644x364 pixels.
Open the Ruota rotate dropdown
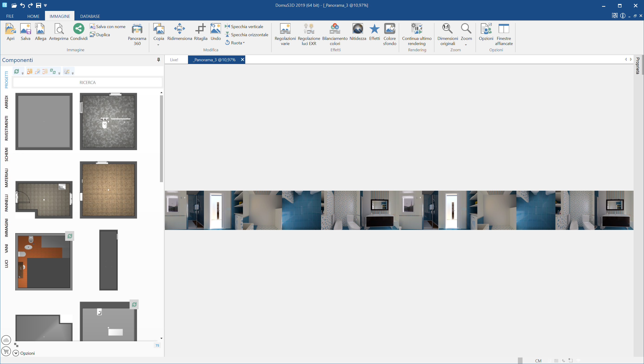tap(235, 43)
